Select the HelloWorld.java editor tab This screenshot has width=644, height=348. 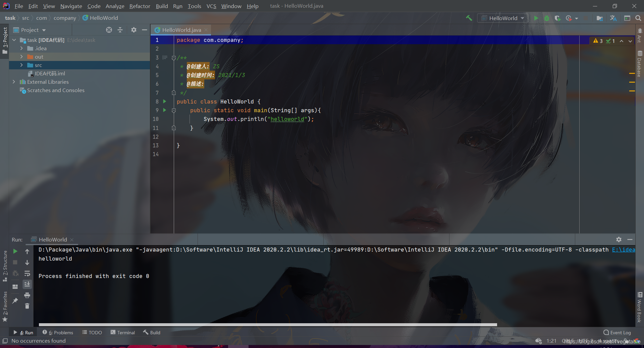181,30
